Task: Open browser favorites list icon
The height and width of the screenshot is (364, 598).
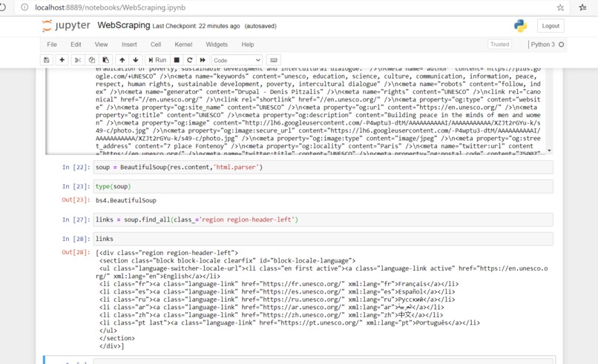Action: pos(582,7)
